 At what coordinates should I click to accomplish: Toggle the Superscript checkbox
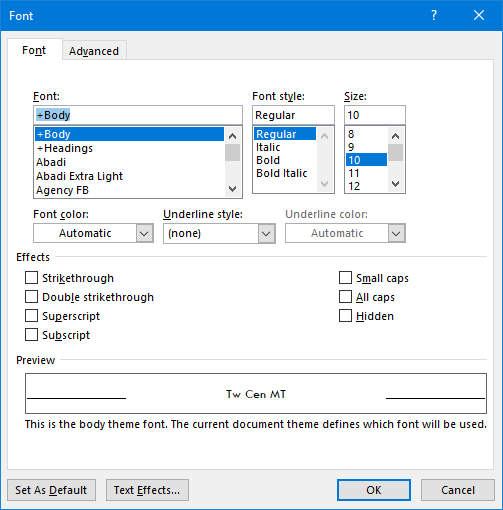[x=31, y=316]
